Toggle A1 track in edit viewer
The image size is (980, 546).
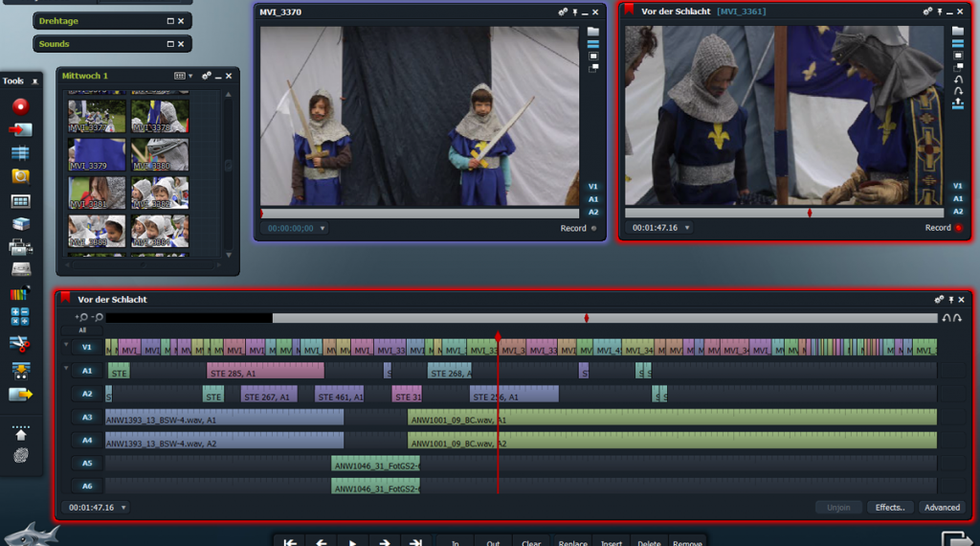[958, 199]
